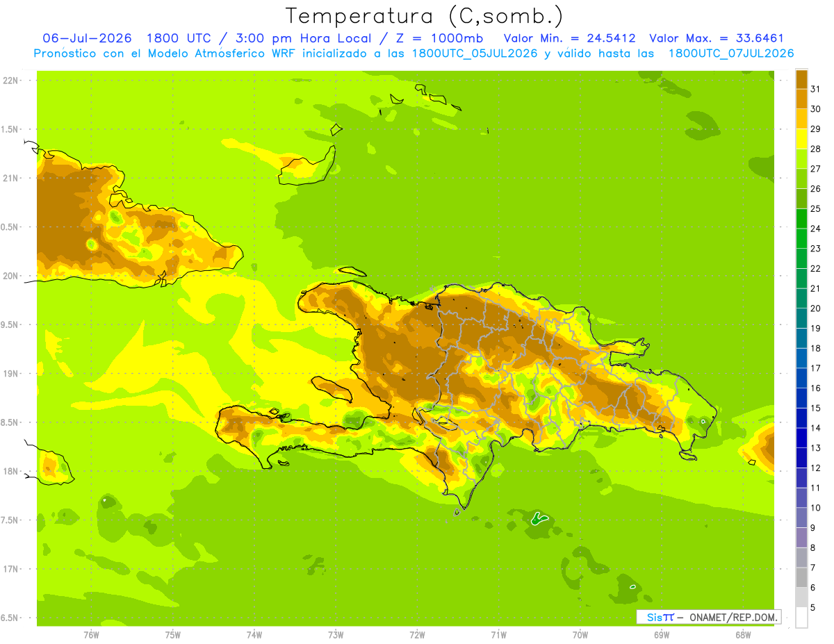Pick the brown legend band above 31
The width and height of the screenshot is (834, 644).
[x=801, y=79]
